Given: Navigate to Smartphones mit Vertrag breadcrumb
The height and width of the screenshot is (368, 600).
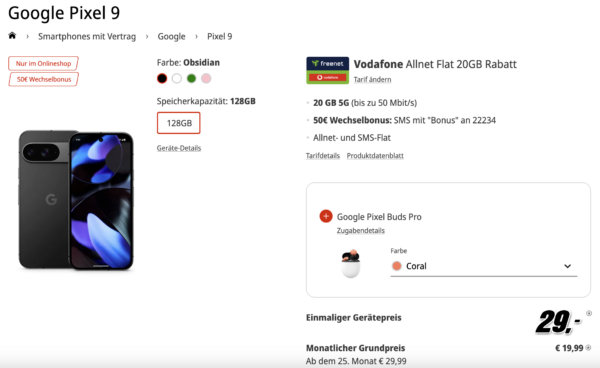Looking at the screenshot, I should point(87,36).
